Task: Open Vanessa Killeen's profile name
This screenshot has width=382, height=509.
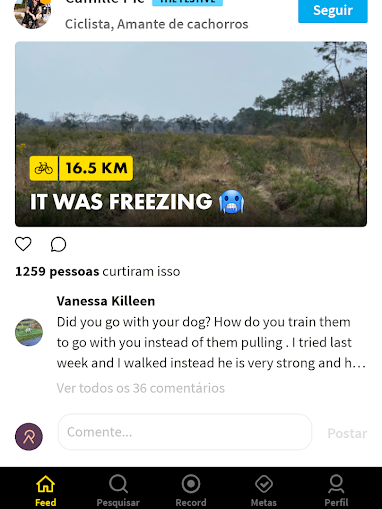Action: coord(106,301)
